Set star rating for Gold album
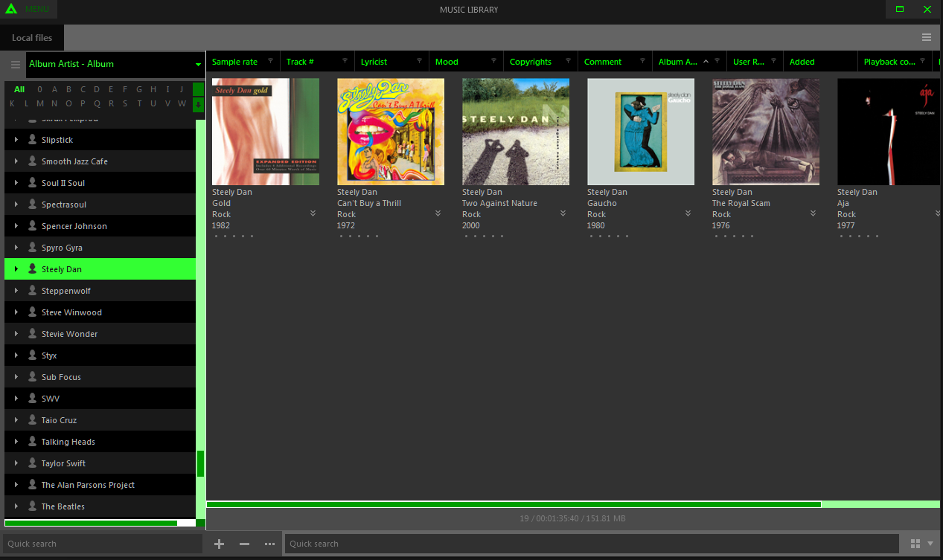The height and width of the screenshot is (560, 943). click(x=234, y=236)
